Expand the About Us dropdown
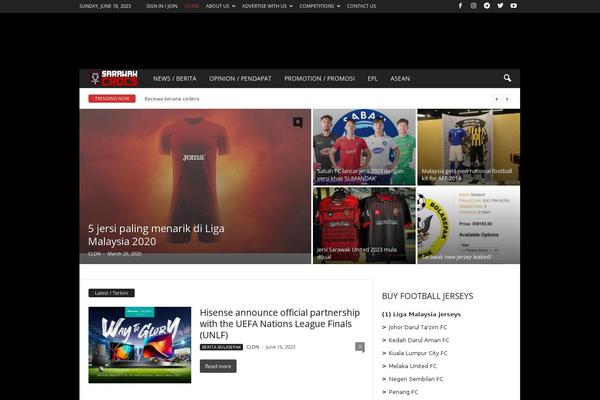Viewport: 600px width, 400px height. pyautogui.click(x=220, y=6)
